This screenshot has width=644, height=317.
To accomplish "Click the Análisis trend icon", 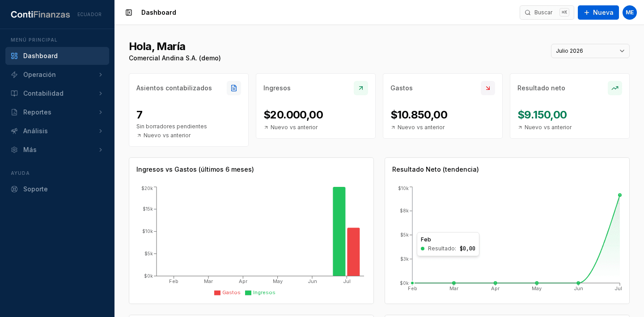I will point(14,131).
